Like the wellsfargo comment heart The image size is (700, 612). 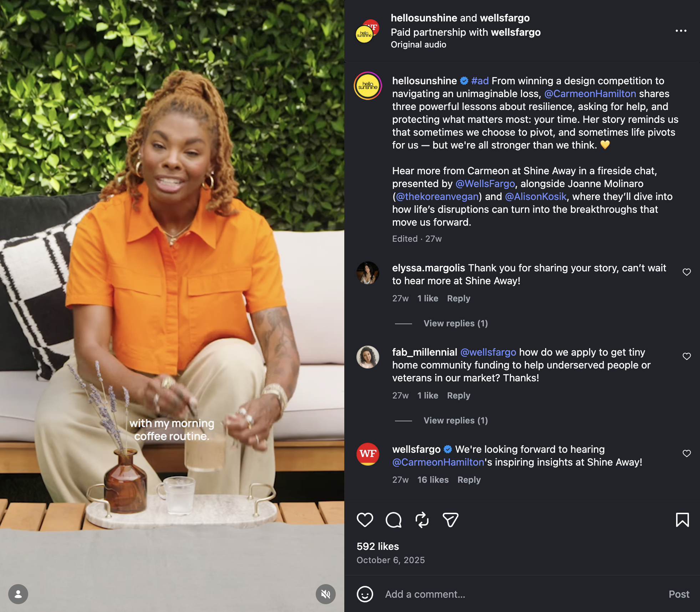686,453
